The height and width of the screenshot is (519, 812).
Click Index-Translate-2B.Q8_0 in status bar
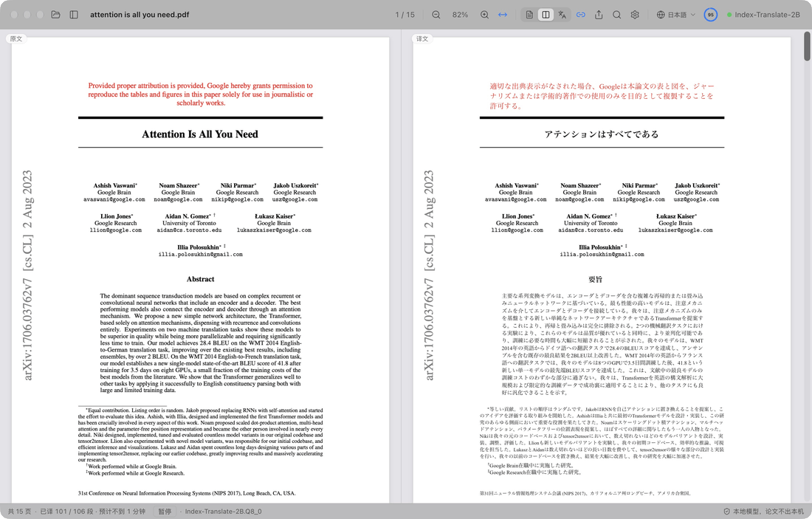click(x=223, y=511)
